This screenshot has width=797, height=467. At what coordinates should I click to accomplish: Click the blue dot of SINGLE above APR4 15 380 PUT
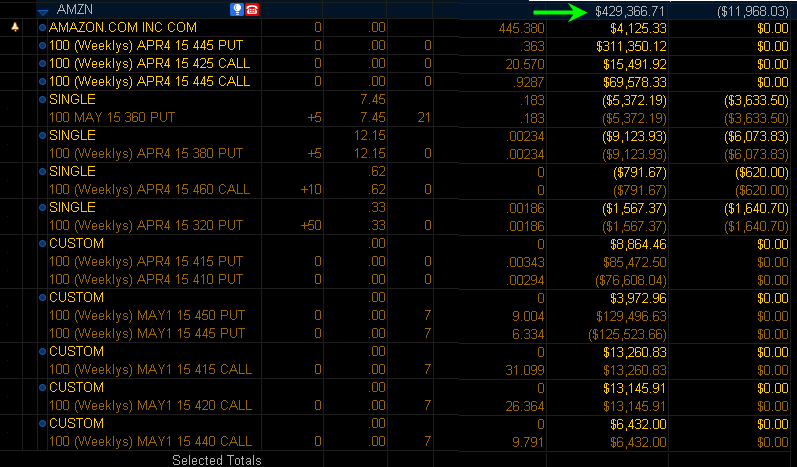point(42,136)
